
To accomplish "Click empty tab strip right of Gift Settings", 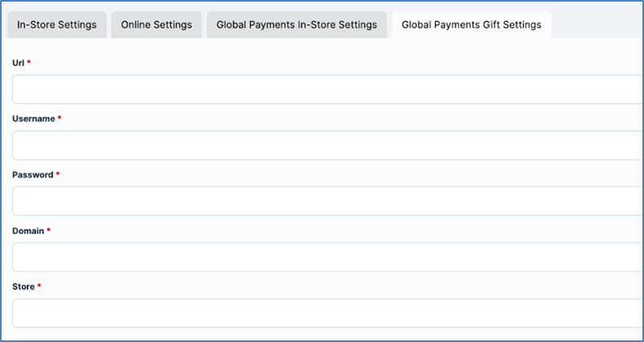I will coord(597,24).
